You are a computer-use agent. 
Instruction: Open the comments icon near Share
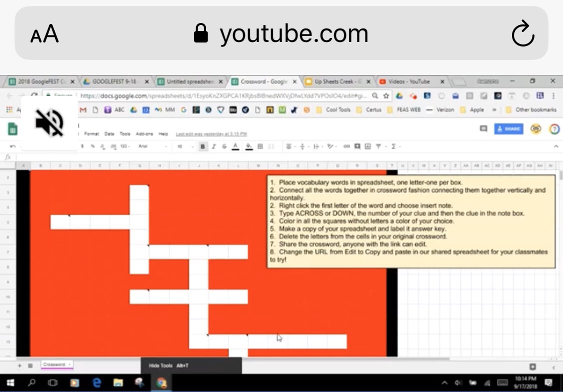483,129
